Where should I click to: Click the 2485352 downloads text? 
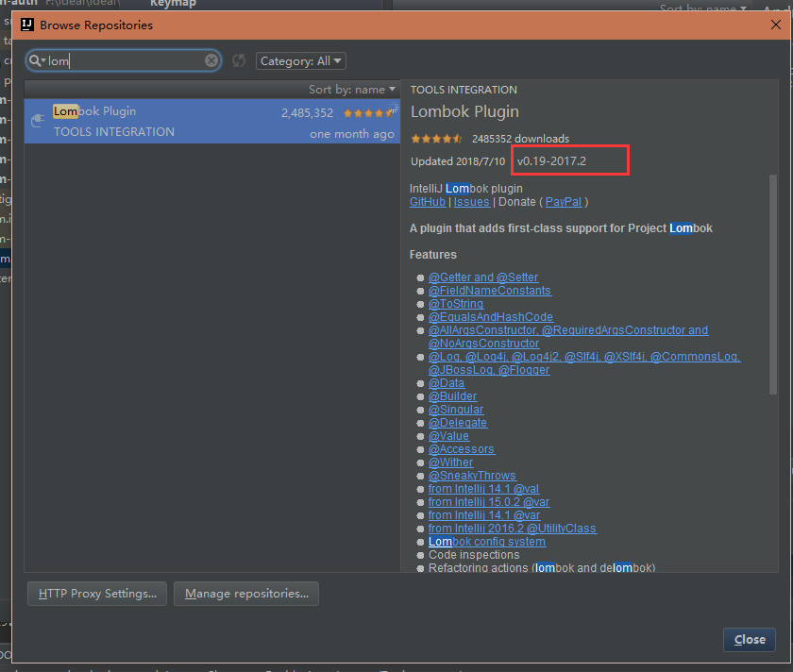[x=520, y=139]
